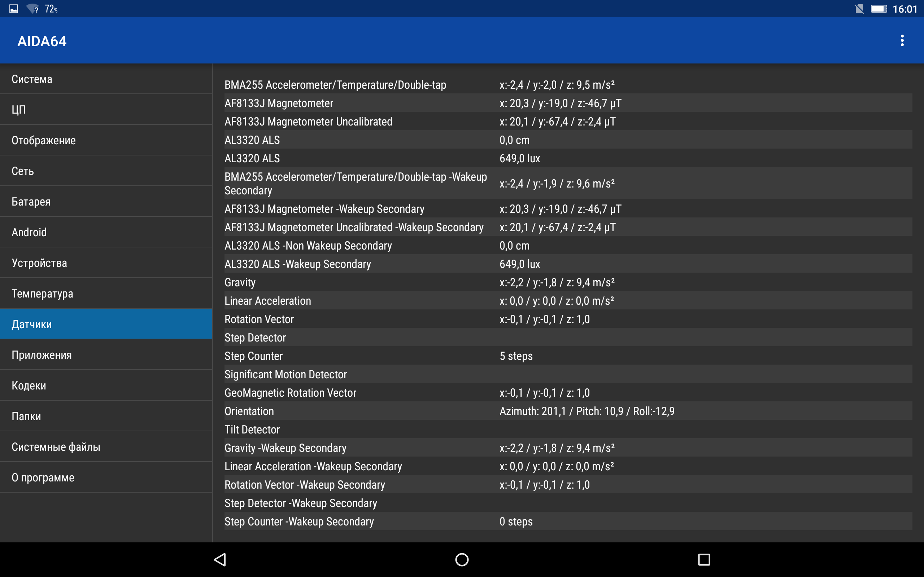This screenshot has height=577, width=924.
Task: Open the Приложения list
Action: (x=106, y=355)
